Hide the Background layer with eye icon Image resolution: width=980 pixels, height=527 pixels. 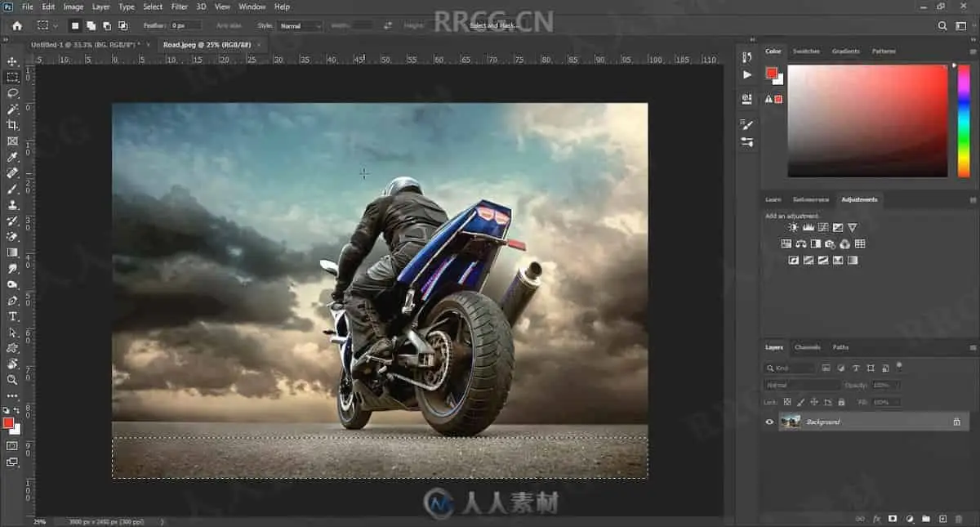(x=769, y=422)
